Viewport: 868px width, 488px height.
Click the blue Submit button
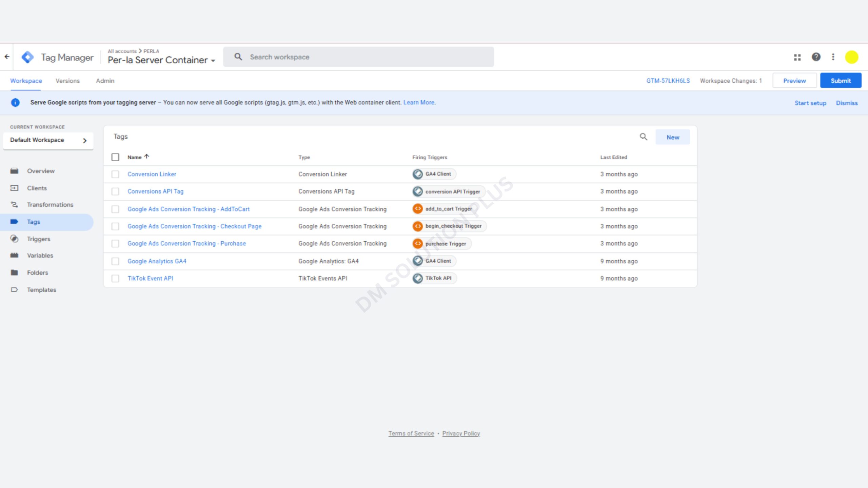pos(840,81)
